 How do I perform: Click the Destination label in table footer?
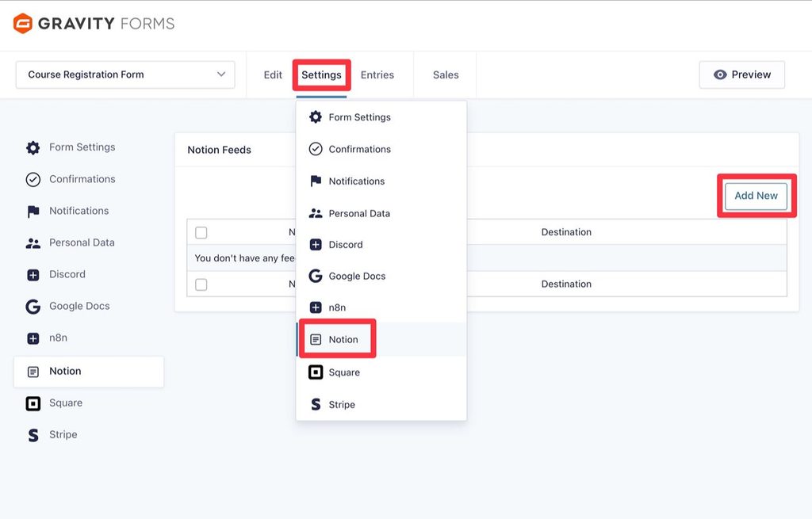(x=566, y=284)
